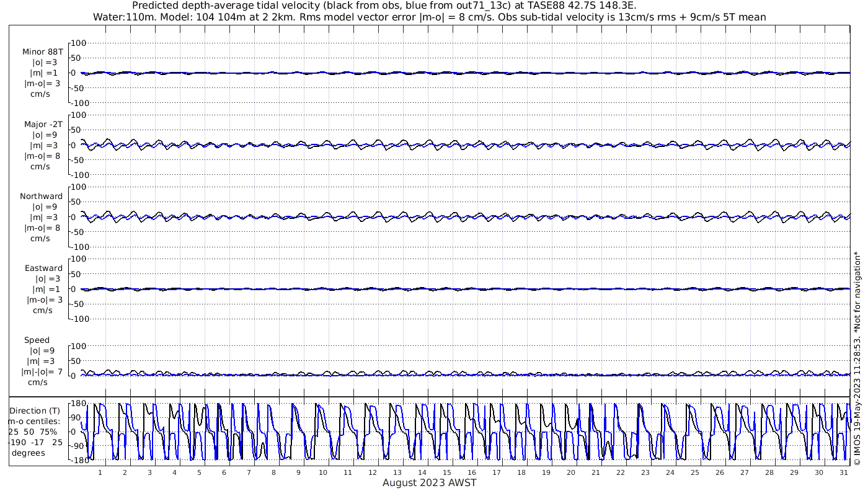Click '|m-o|= 8' under the Major -2T label
The width and height of the screenshot is (868, 496).
pos(42,156)
